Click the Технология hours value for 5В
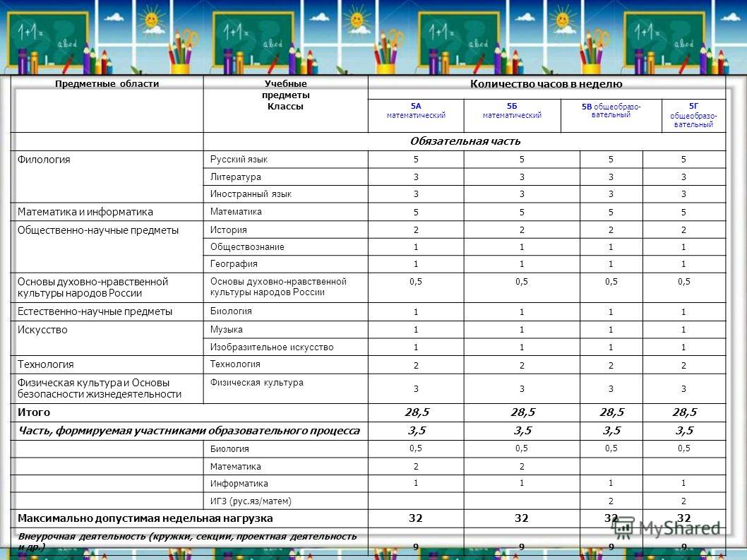 [x=611, y=365]
